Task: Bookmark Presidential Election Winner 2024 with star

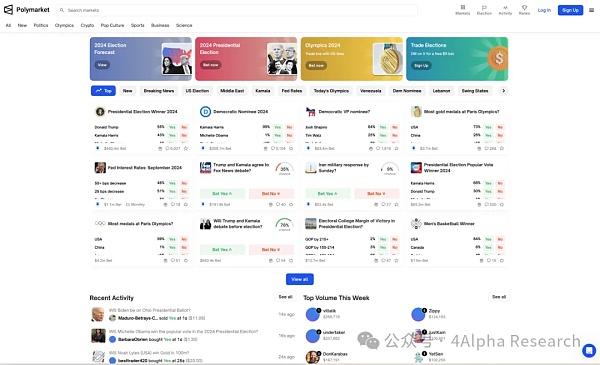Action: (x=186, y=148)
